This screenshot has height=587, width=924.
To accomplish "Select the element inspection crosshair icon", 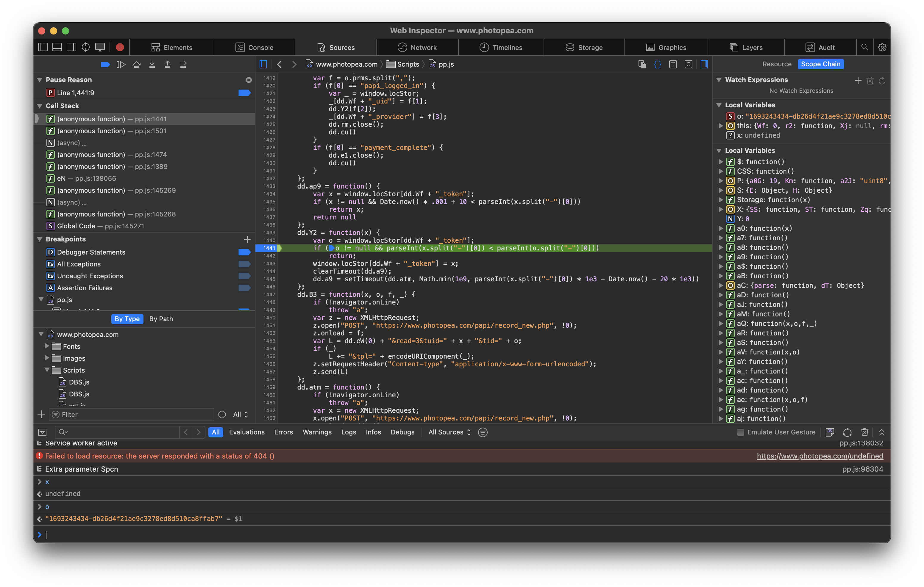I will (85, 47).
